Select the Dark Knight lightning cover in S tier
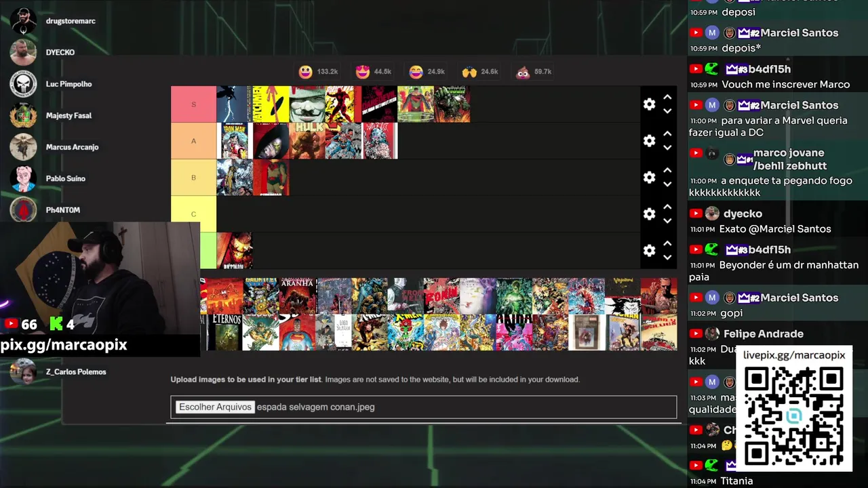Image resolution: width=868 pixels, height=488 pixels. [x=234, y=104]
